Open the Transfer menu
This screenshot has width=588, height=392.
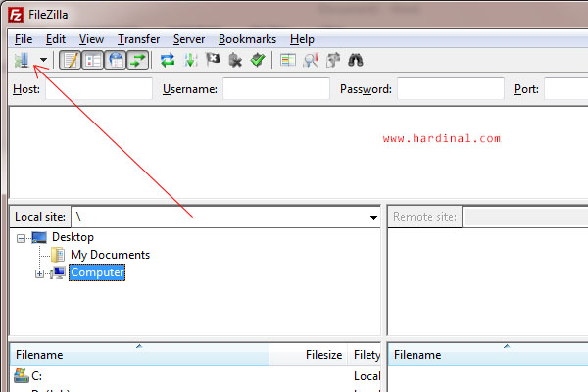pos(139,39)
